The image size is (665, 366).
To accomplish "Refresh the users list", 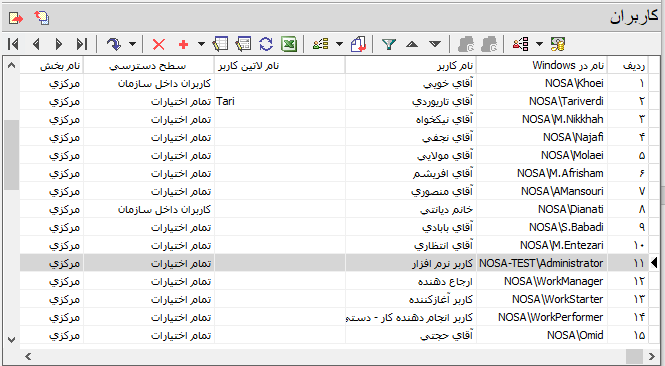I will [266, 44].
